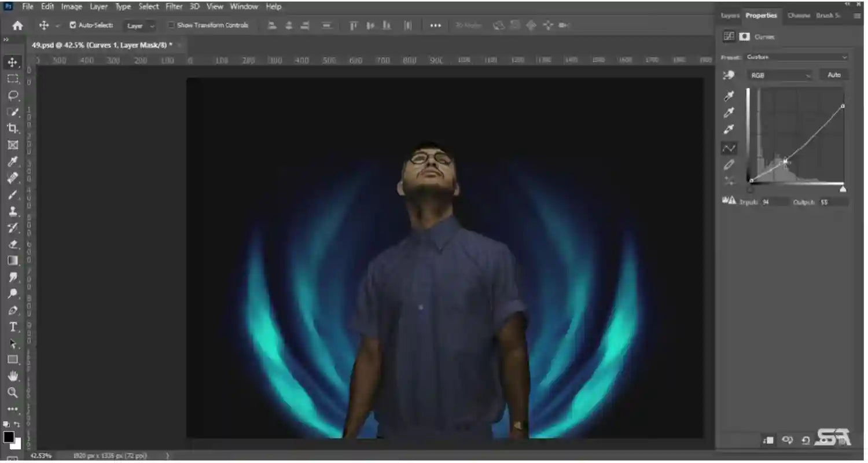Click the Curves adjustment icon in Properties
This screenshot has width=868, height=463.
click(x=729, y=36)
